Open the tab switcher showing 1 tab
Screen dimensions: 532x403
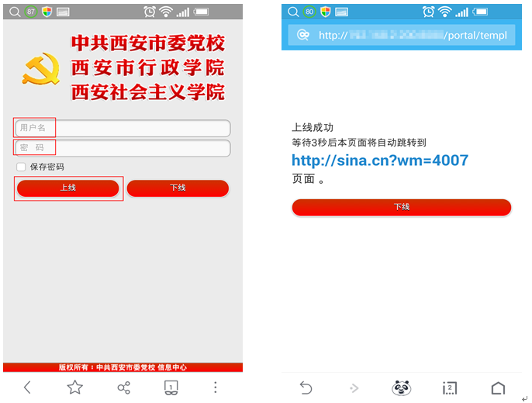[x=171, y=387]
